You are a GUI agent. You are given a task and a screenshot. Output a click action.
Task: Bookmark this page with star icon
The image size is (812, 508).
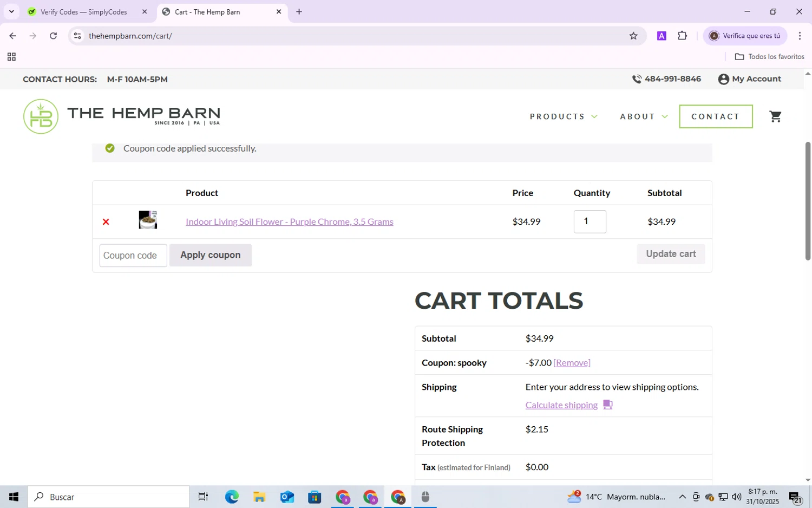point(633,36)
